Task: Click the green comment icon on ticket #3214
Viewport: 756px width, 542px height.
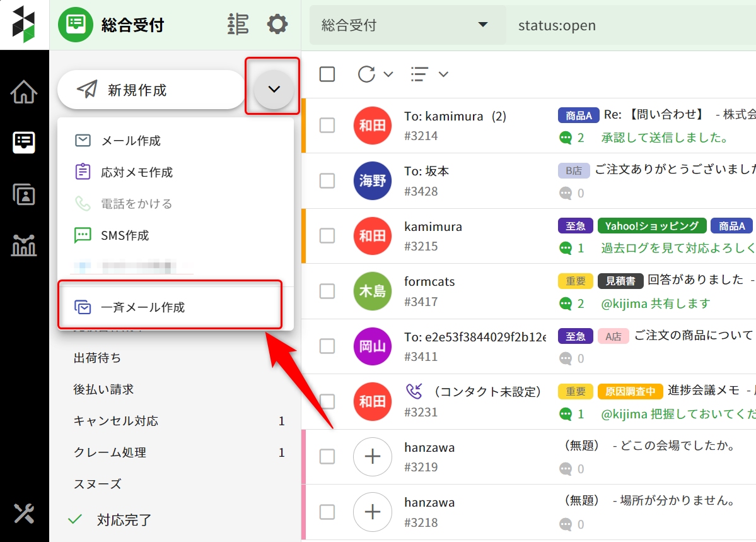Action: point(566,138)
